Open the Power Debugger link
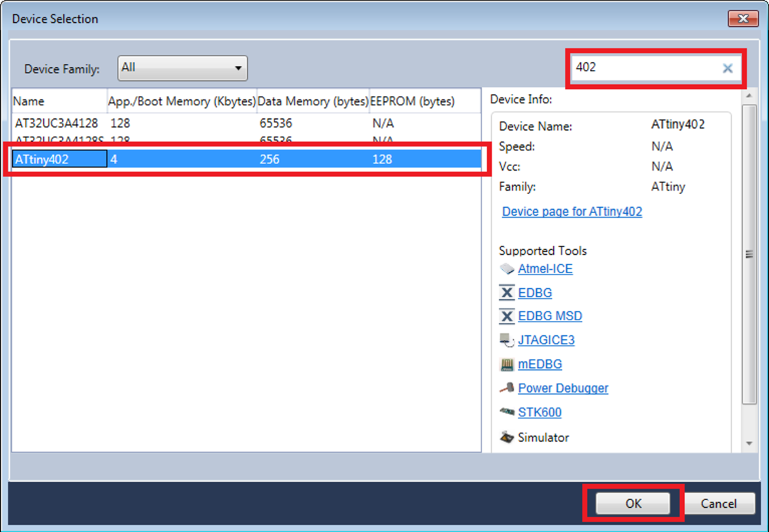Viewport: 769px width, 532px height. pos(563,388)
